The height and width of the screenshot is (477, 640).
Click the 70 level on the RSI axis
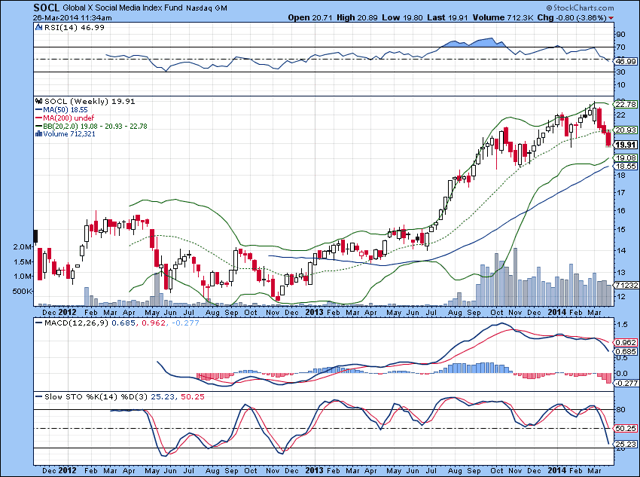[x=620, y=47]
